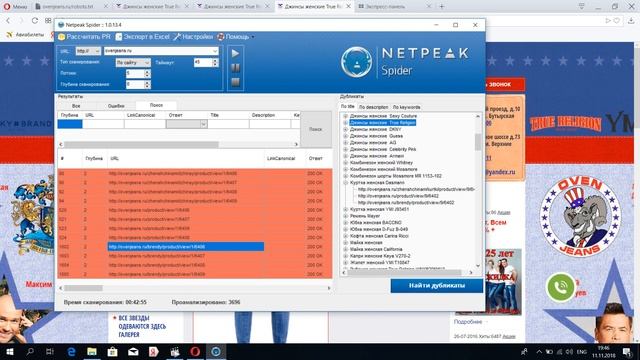Viewport: 640px width, 360px height.
Task: Open the Подробнее link on webpage
Action: point(468,322)
